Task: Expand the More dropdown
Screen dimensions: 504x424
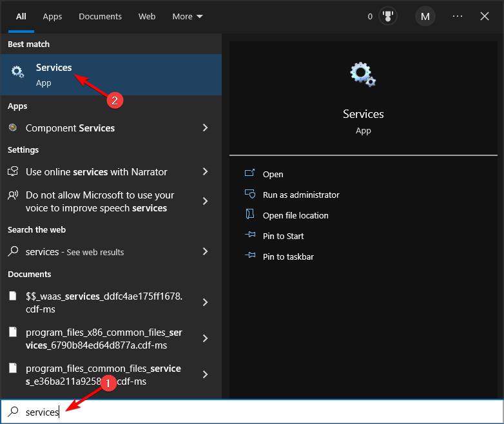Action: (188, 16)
